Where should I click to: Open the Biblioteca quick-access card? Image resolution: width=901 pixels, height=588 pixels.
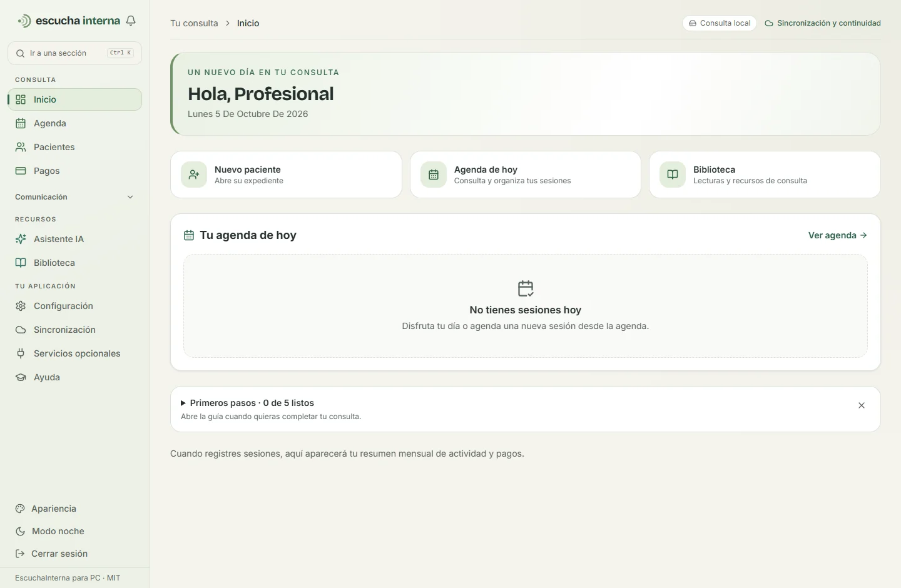(765, 175)
